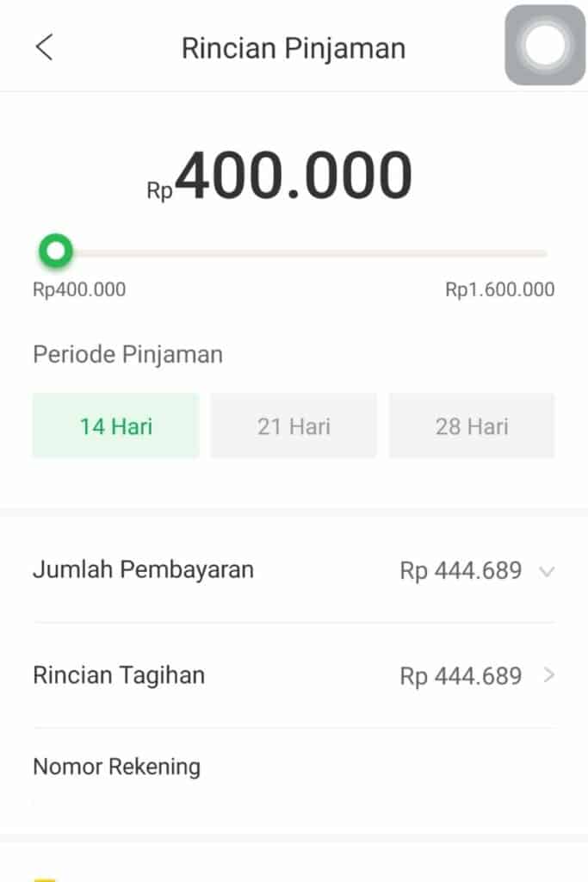Click the navigation arrow beside Rincian Pinjaman
Viewport: 588px width, 882px height.
tap(45, 47)
